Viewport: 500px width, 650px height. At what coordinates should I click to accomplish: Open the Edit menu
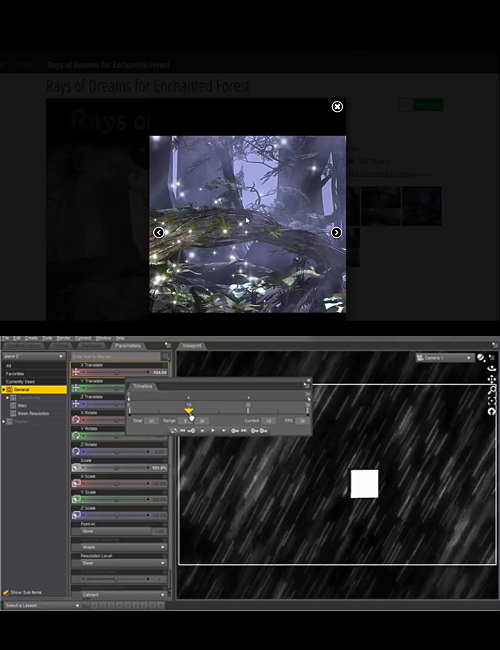click(x=17, y=338)
